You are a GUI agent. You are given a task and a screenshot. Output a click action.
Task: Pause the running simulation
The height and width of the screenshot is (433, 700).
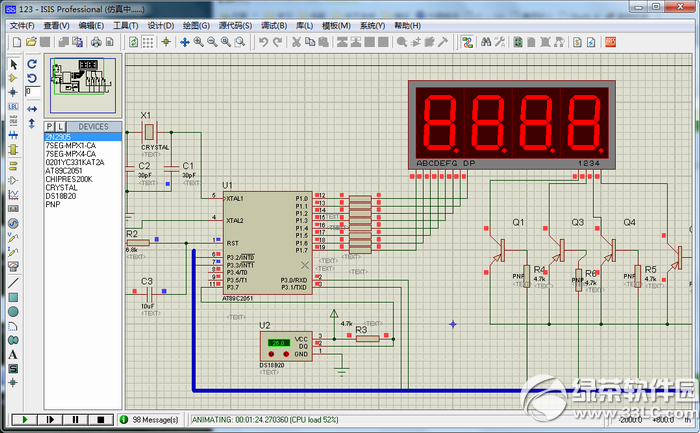[75, 420]
